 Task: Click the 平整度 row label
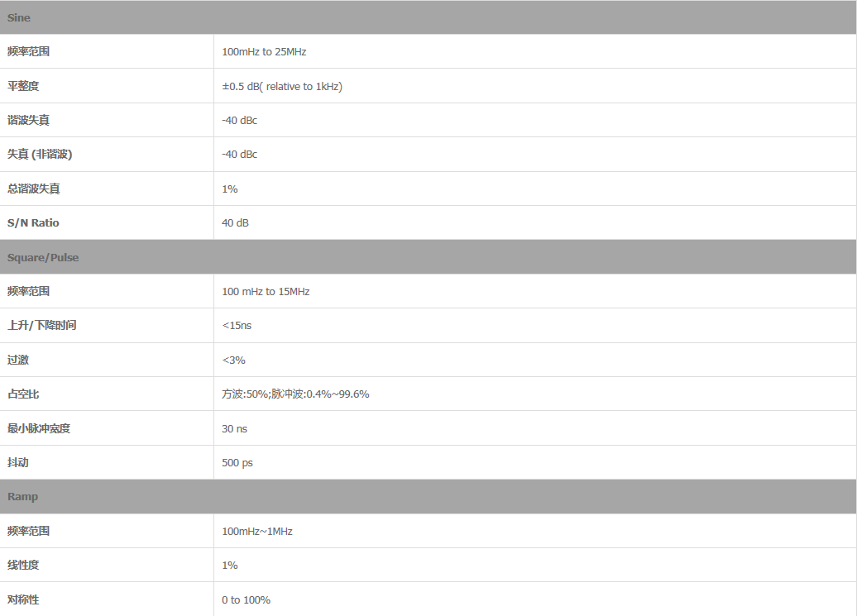(23, 86)
